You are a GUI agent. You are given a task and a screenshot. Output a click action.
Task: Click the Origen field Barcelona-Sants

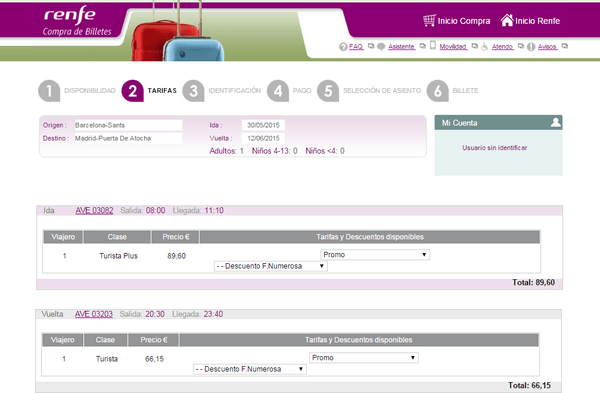click(128, 125)
